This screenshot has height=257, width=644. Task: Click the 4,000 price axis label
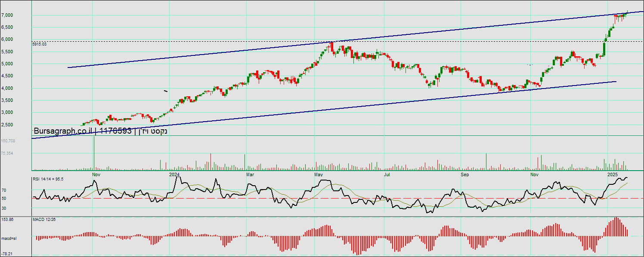pos(7,88)
